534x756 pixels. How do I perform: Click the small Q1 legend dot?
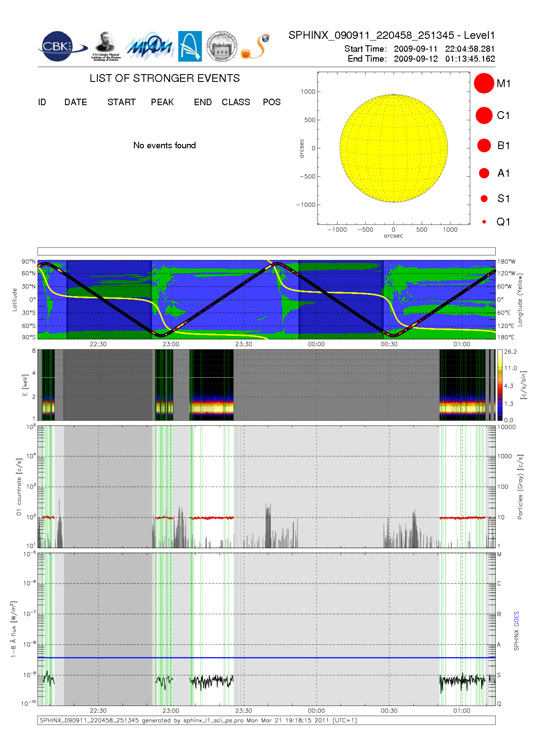click(484, 222)
